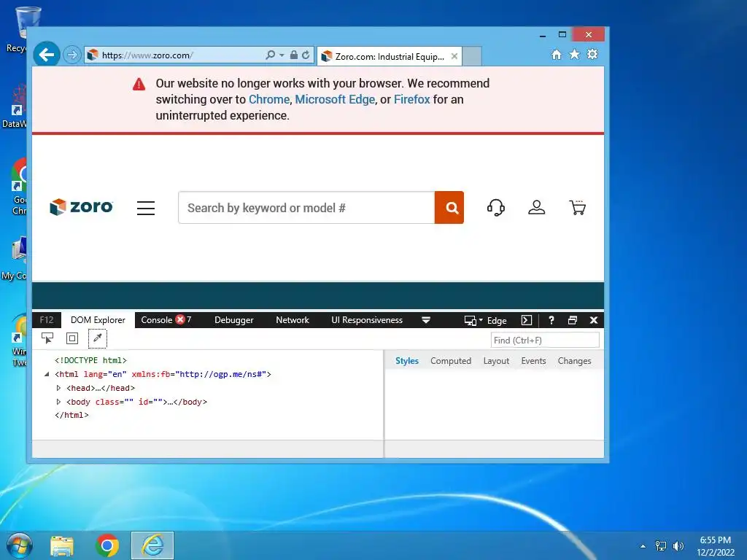Click the Zoro keyword search field
The height and width of the screenshot is (560, 747).
coord(306,208)
